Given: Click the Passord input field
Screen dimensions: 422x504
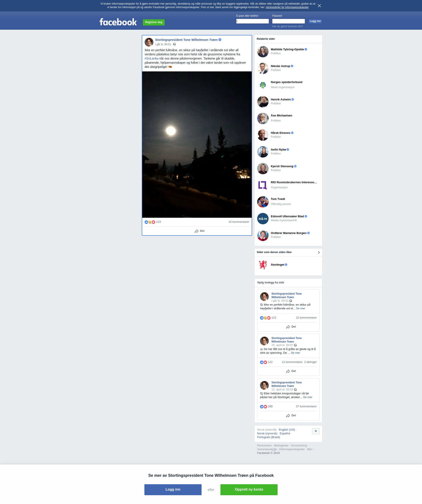Looking at the screenshot, I should coord(288,21).
